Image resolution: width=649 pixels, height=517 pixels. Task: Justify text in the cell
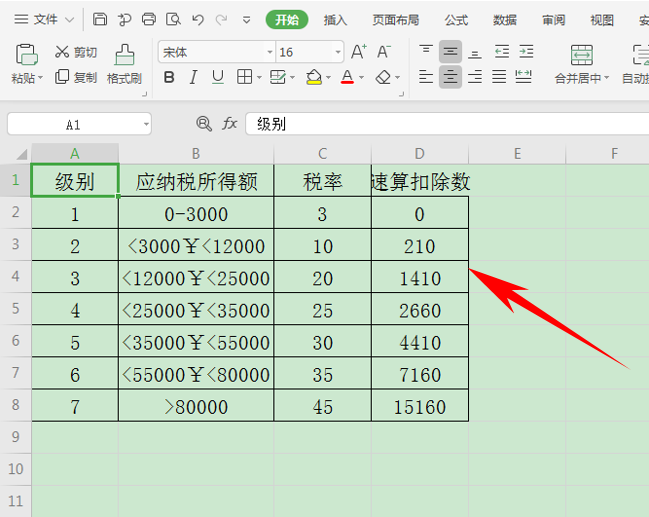click(499, 77)
